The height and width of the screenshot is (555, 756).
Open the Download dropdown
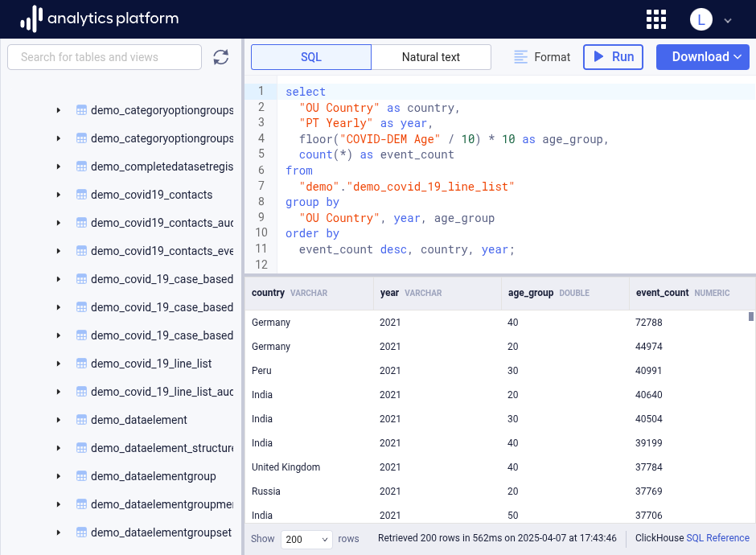point(702,57)
